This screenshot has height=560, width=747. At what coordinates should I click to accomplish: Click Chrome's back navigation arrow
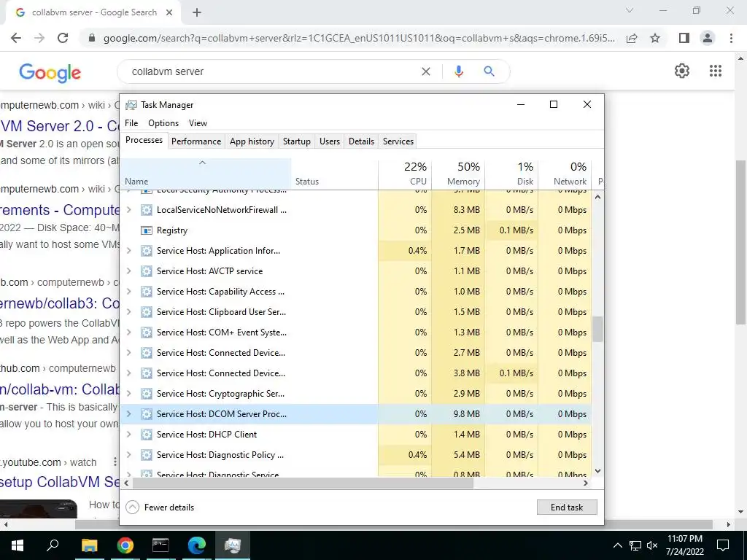pyautogui.click(x=16, y=38)
